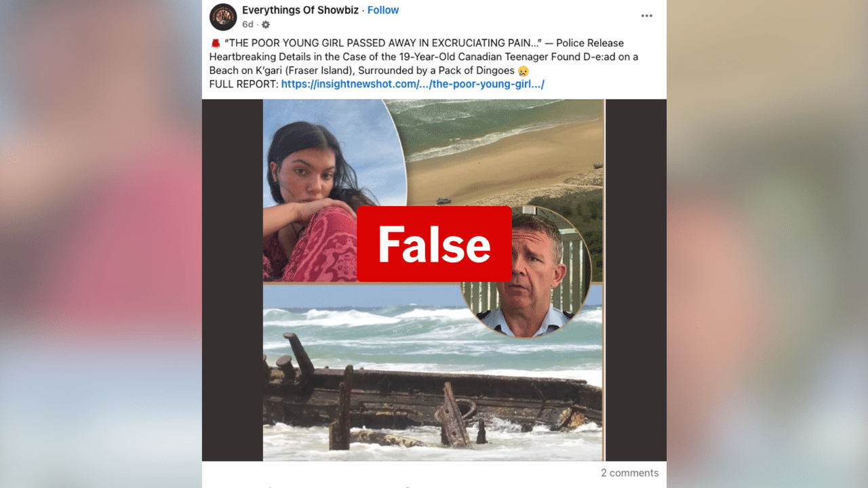Open the insightnewshot.com full report link

[413, 84]
